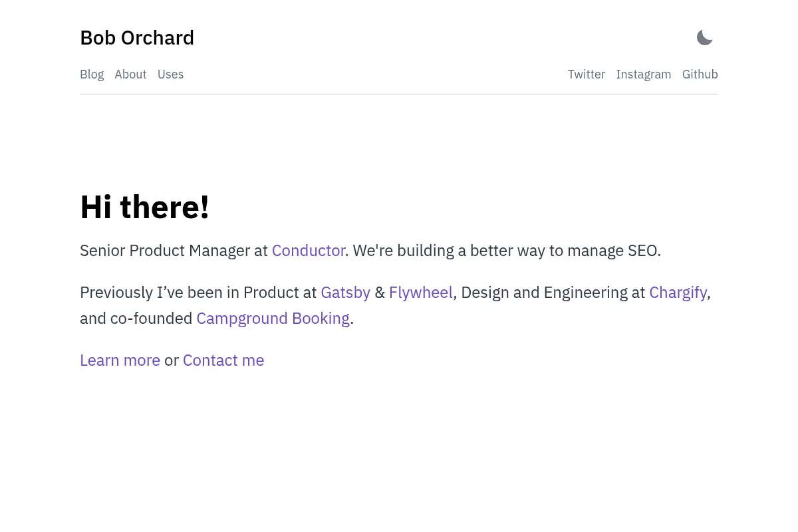Visit the Github profile link
Viewport: 798px width, 532px height.
coord(700,74)
